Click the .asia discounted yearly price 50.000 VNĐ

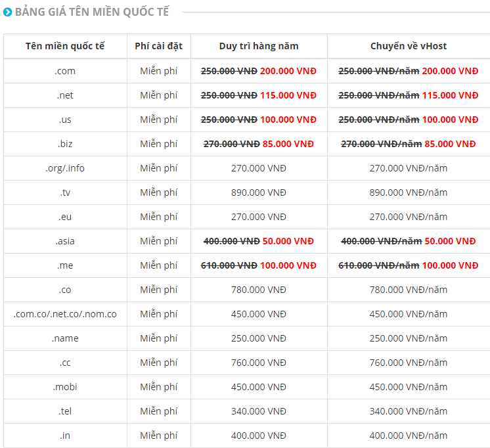point(288,241)
